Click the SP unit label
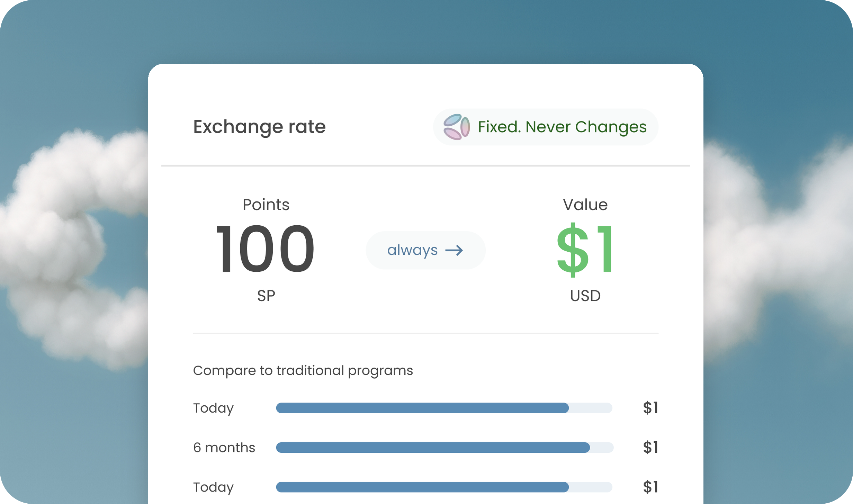Viewport: 853px width, 504px height. pyautogui.click(x=266, y=296)
